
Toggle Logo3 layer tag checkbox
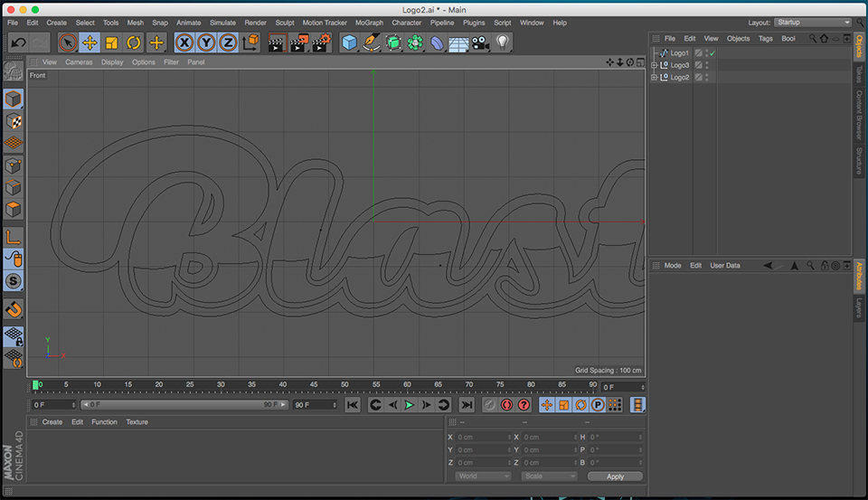pos(699,65)
